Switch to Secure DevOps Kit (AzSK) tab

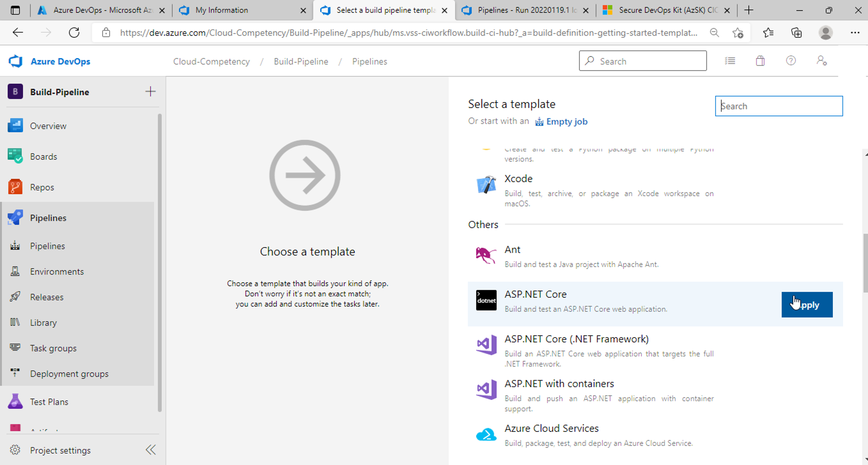(666, 10)
